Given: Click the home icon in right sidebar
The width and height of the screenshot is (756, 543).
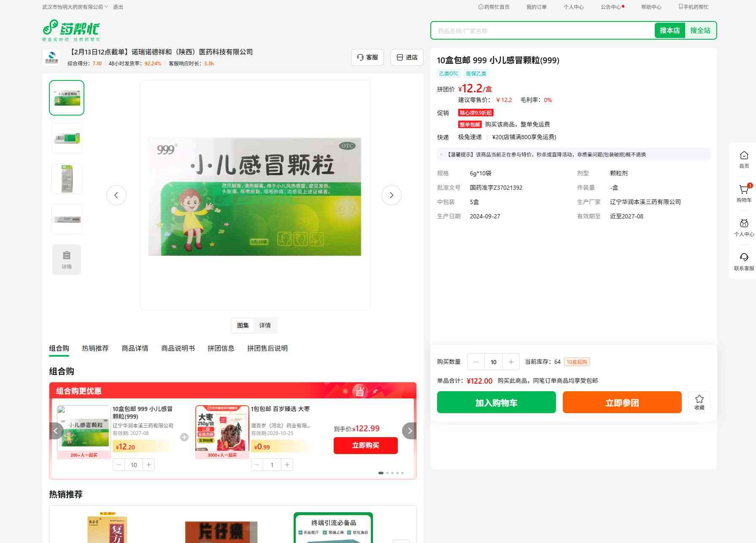Looking at the screenshot, I should tap(744, 156).
